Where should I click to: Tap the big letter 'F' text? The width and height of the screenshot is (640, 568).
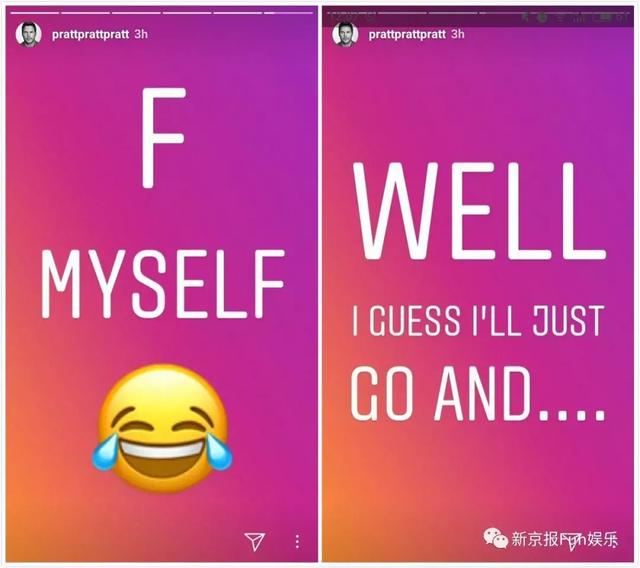pos(163,138)
